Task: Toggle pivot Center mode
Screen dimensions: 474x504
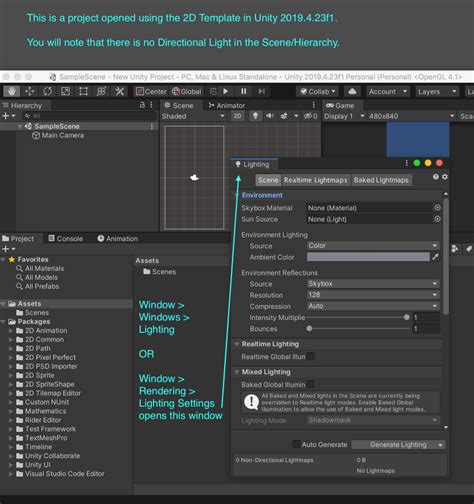Action: 151,91
